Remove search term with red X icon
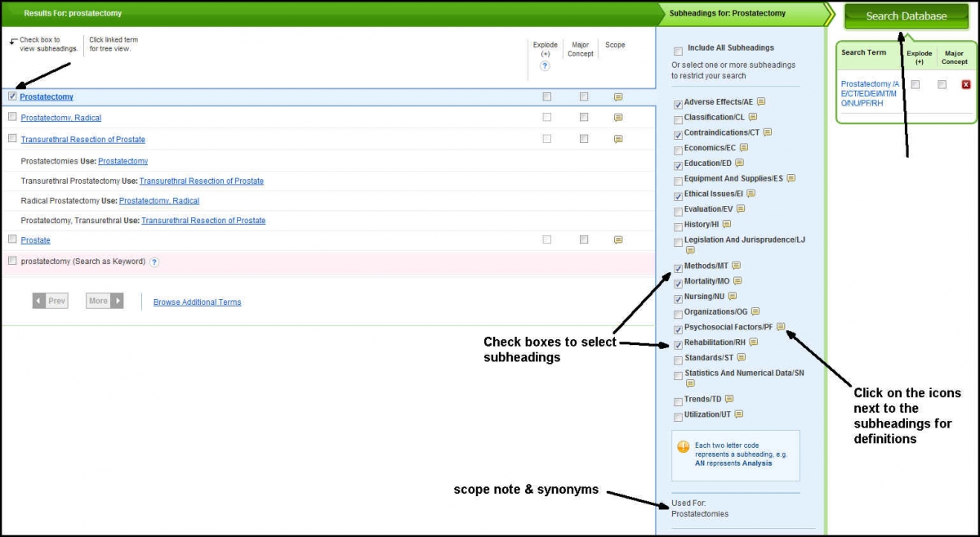This screenshot has height=537, width=980. (x=966, y=84)
